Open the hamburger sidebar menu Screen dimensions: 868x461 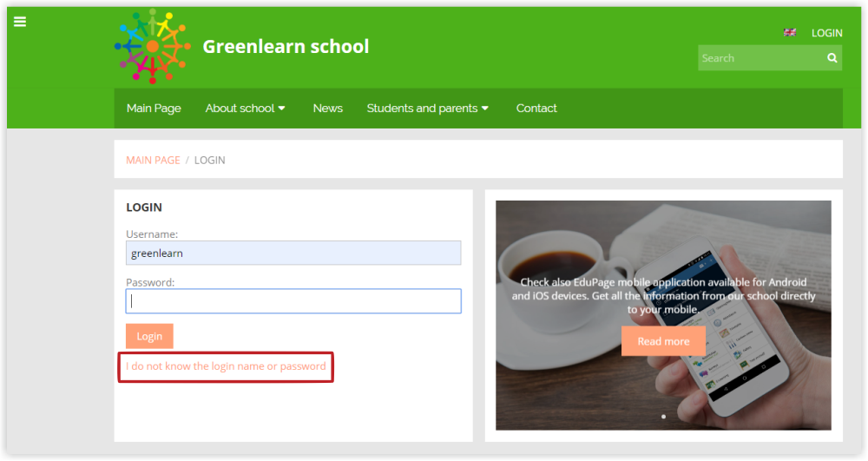(x=20, y=22)
